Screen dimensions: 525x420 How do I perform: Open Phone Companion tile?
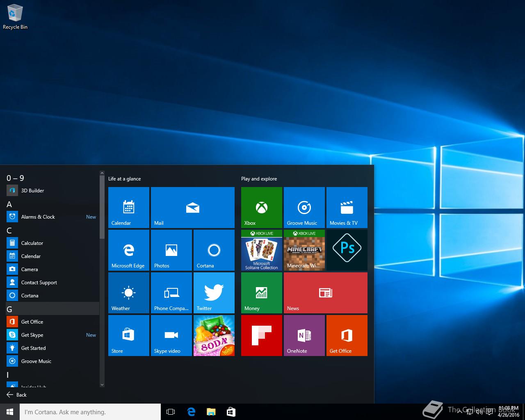click(171, 293)
